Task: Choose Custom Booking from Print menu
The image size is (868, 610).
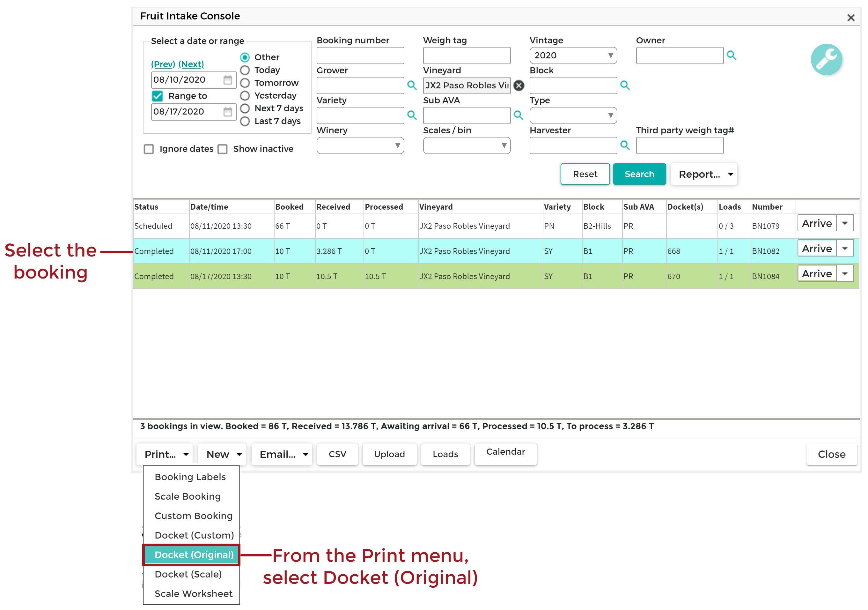Action: [x=191, y=516]
